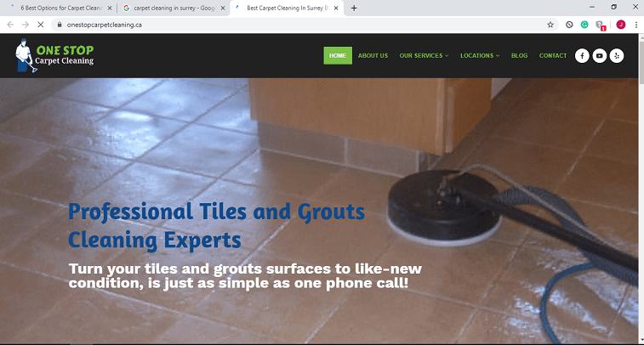
Task: Visit the Blog link
Action: (519, 56)
